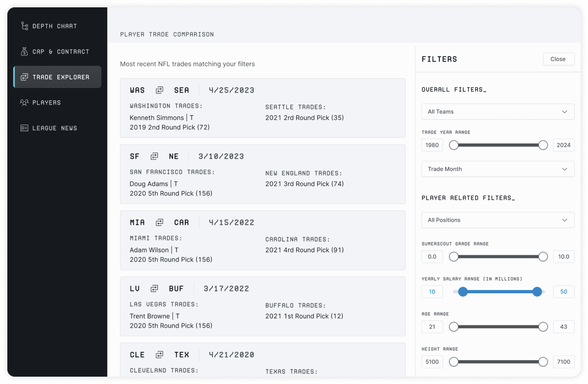
Task: Click swap icon between WAS and SEA
Action: (159, 90)
